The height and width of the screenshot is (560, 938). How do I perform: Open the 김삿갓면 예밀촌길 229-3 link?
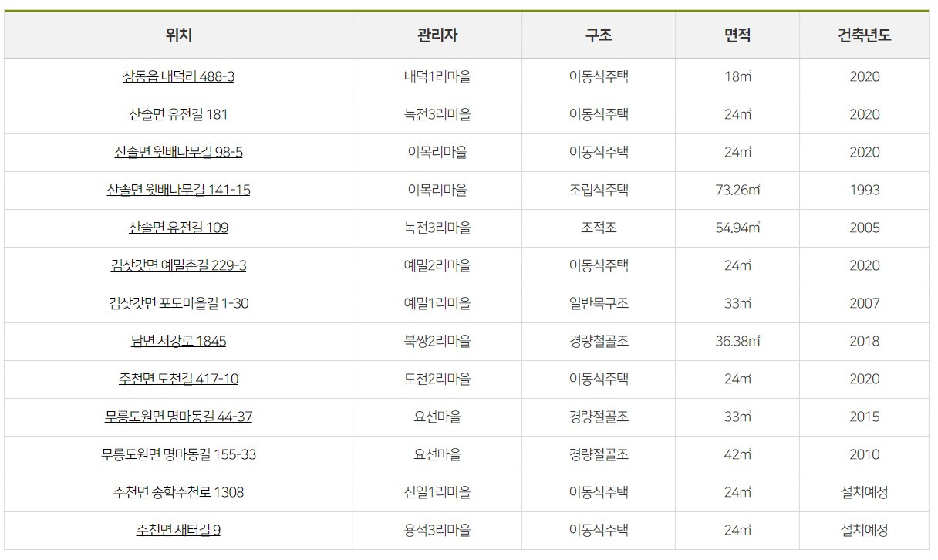pyautogui.click(x=178, y=265)
